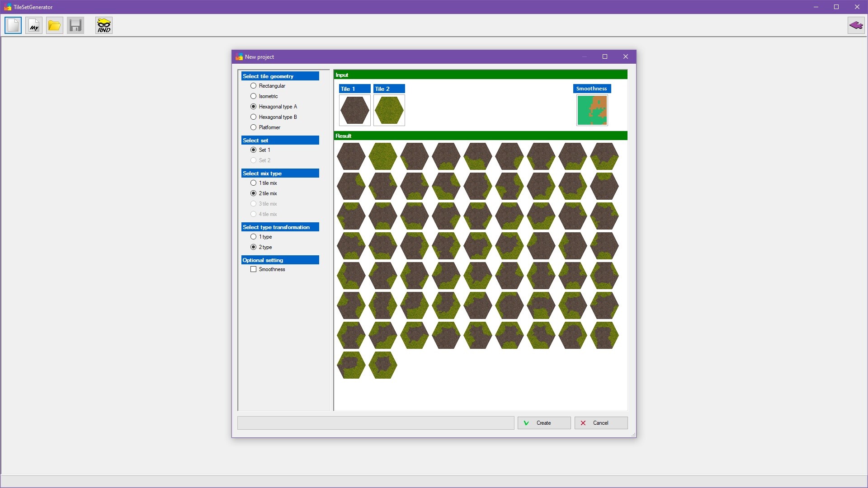Open an existing project using the folder icon
Viewport: 868px width, 488px height.
[x=54, y=25]
